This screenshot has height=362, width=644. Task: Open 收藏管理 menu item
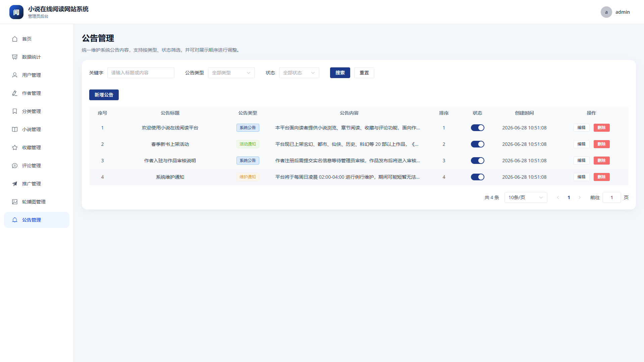click(37, 147)
